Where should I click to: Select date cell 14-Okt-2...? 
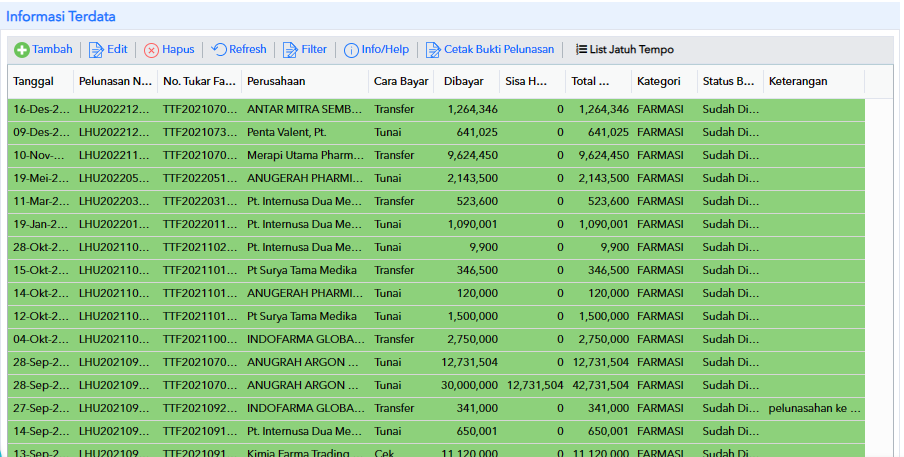[40, 293]
